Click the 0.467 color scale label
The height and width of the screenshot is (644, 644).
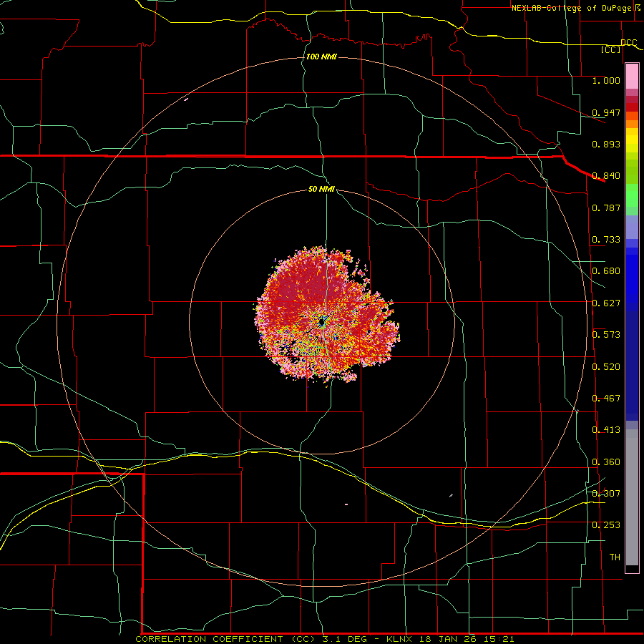(606, 399)
